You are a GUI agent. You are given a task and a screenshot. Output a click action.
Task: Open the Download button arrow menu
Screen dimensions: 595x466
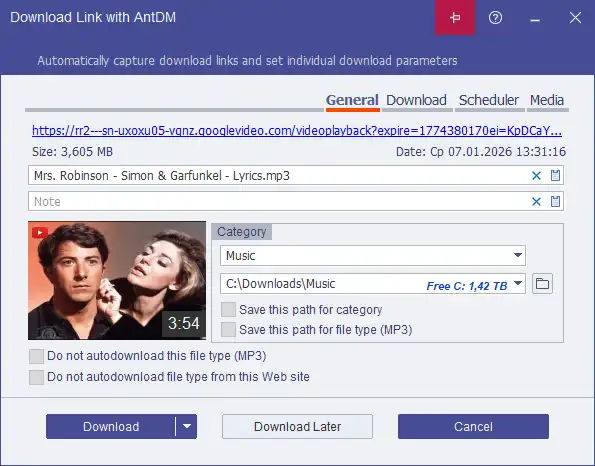point(186,426)
